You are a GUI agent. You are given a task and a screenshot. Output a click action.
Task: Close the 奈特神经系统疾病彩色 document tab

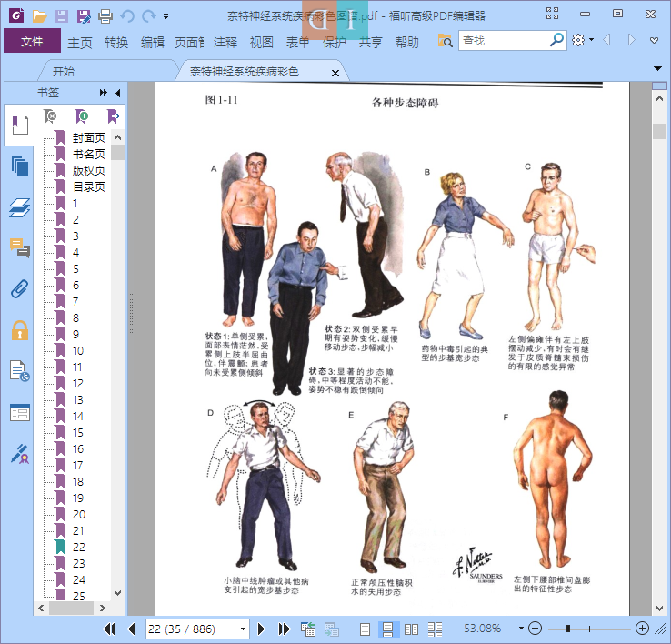[x=335, y=73]
